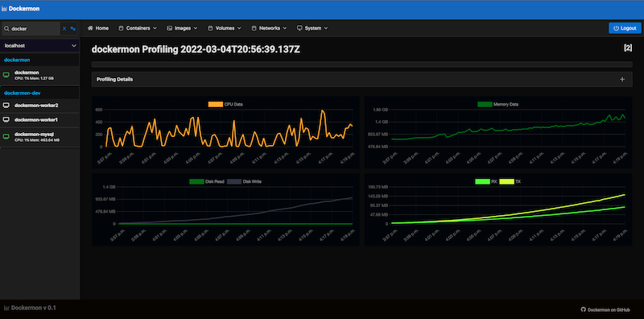The width and height of the screenshot is (644, 319).
Task: Open the Volumes menu
Action: pyautogui.click(x=225, y=28)
